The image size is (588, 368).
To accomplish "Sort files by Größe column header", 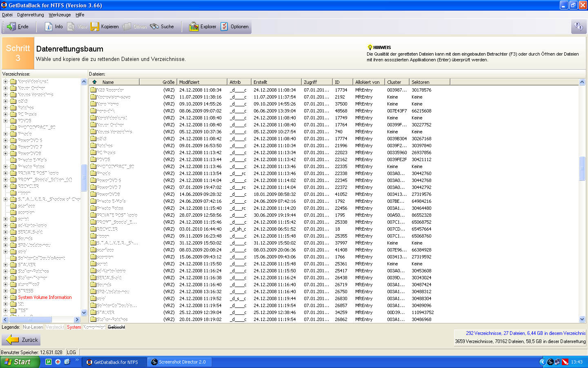I will coord(158,82).
